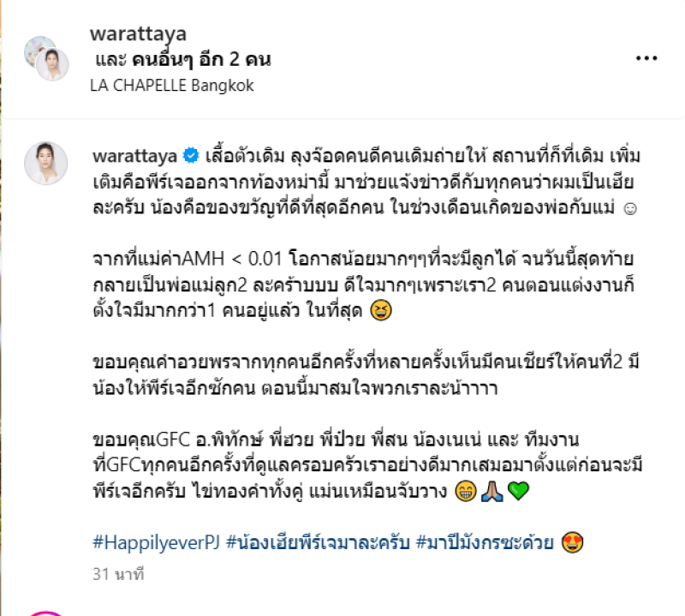Open warattaya username in post header
The width and height of the screenshot is (685, 616).
click(x=138, y=33)
